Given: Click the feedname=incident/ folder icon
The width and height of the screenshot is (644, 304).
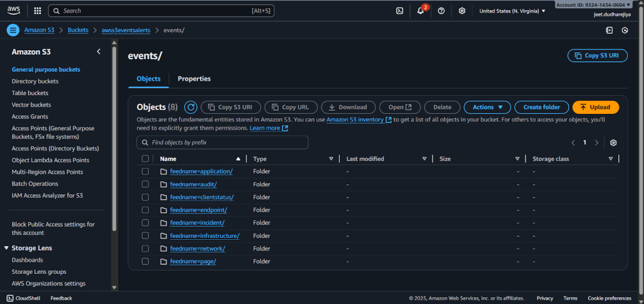Looking at the screenshot, I should tap(164, 223).
